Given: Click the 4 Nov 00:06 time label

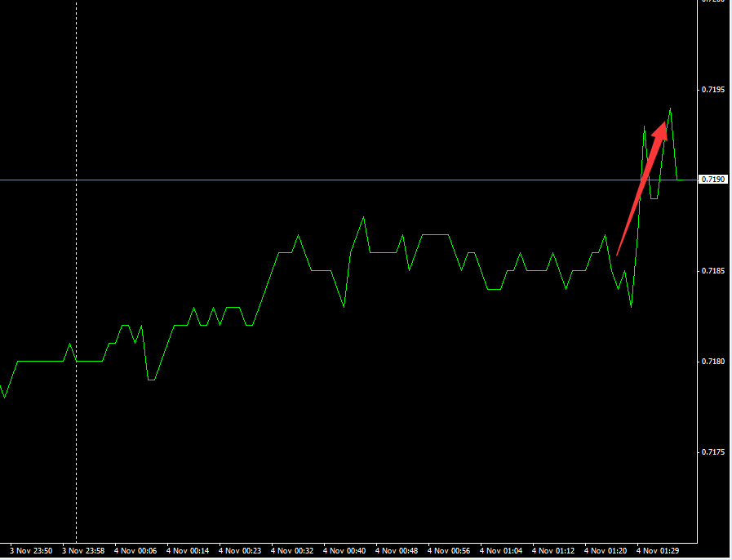Looking at the screenshot, I should (135, 551).
